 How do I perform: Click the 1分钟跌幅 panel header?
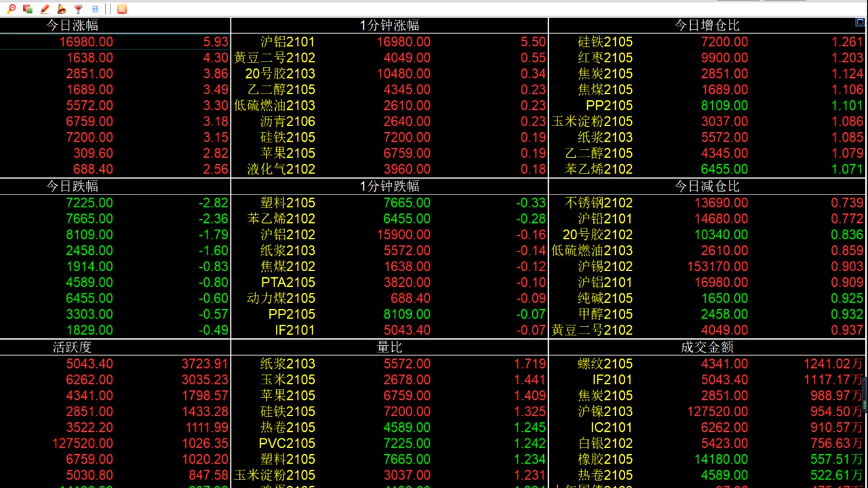coord(389,186)
